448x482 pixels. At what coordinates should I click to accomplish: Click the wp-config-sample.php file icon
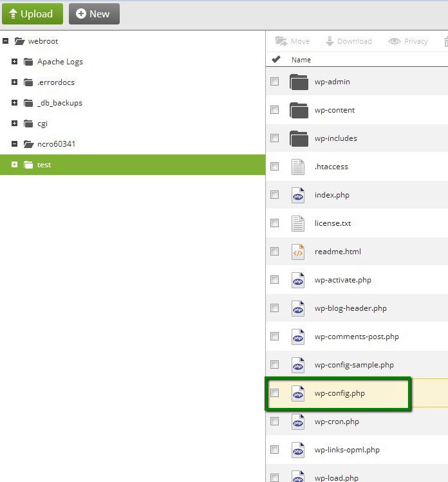[x=298, y=365]
